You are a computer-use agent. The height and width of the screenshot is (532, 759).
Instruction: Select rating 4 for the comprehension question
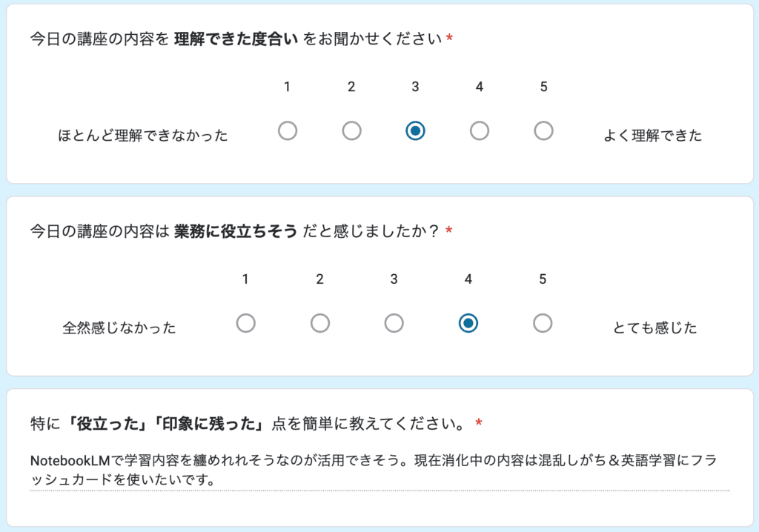480,130
